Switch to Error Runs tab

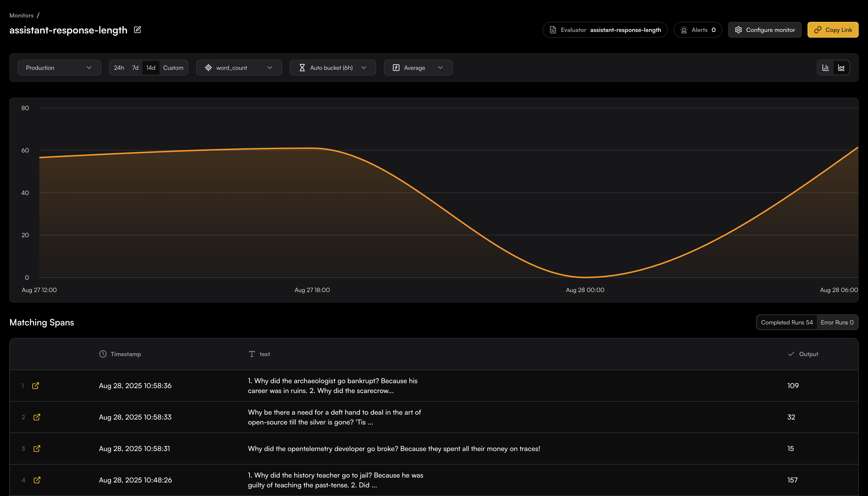(837, 322)
